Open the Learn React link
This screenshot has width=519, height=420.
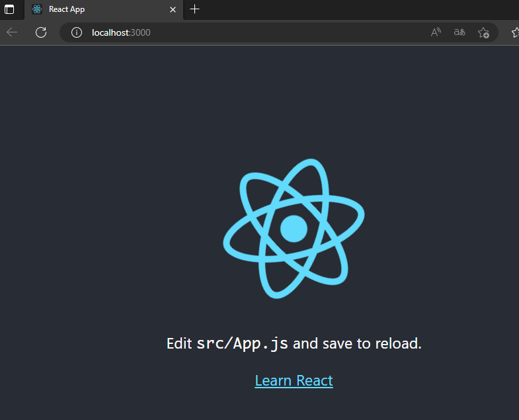click(x=294, y=380)
